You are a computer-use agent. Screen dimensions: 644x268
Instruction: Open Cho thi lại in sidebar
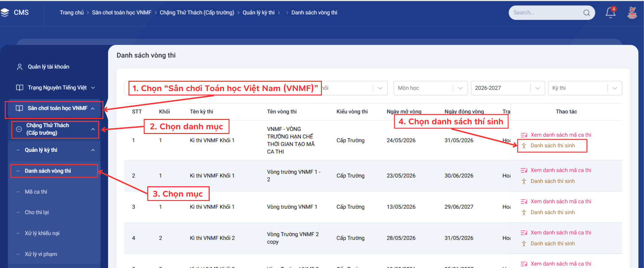click(37, 212)
